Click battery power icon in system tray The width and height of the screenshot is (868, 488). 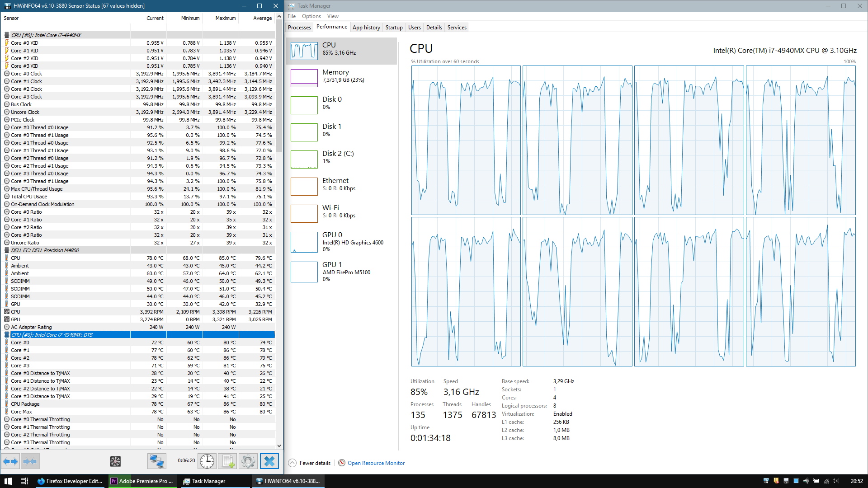(816, 481)
